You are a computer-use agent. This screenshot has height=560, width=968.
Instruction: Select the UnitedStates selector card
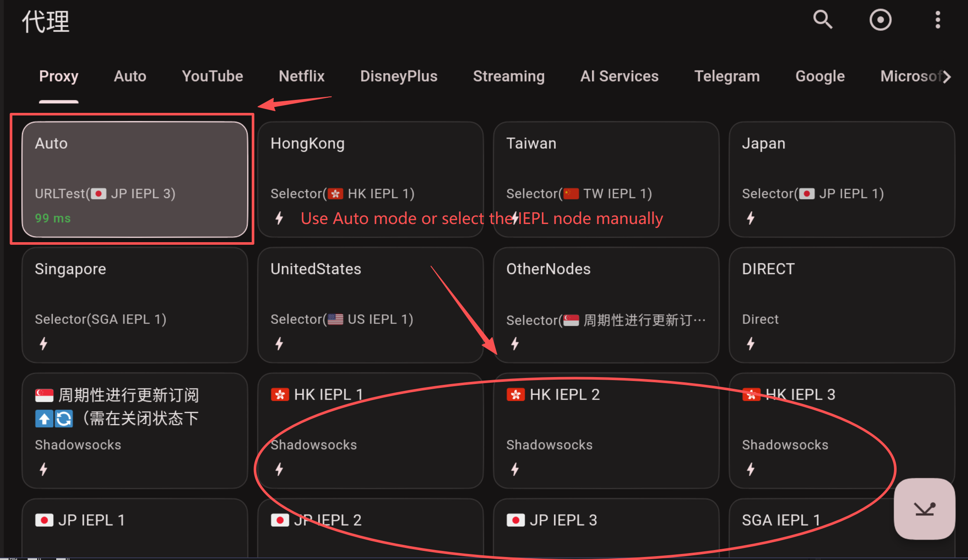pyautogui.click(x=371, y=305)
